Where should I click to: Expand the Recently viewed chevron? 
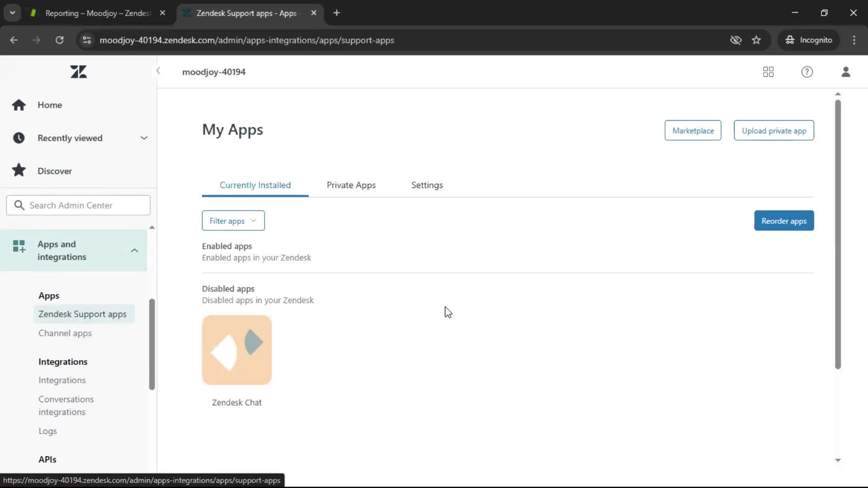coord(144,138)
